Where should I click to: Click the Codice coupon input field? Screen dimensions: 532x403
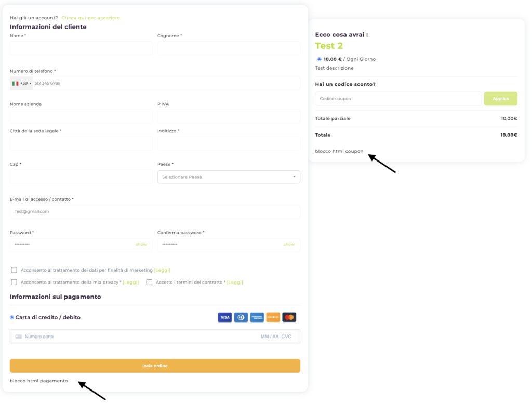click(x=398, y=99)
